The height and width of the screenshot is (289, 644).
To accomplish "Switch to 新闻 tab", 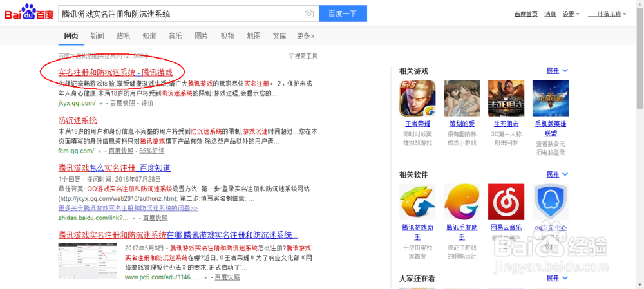I will point(97,35).
